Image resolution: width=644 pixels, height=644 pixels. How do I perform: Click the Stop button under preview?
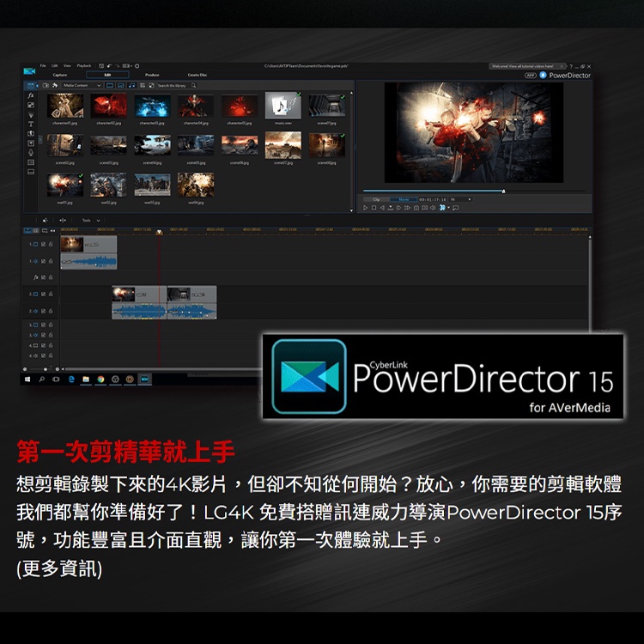coord(374,207)
